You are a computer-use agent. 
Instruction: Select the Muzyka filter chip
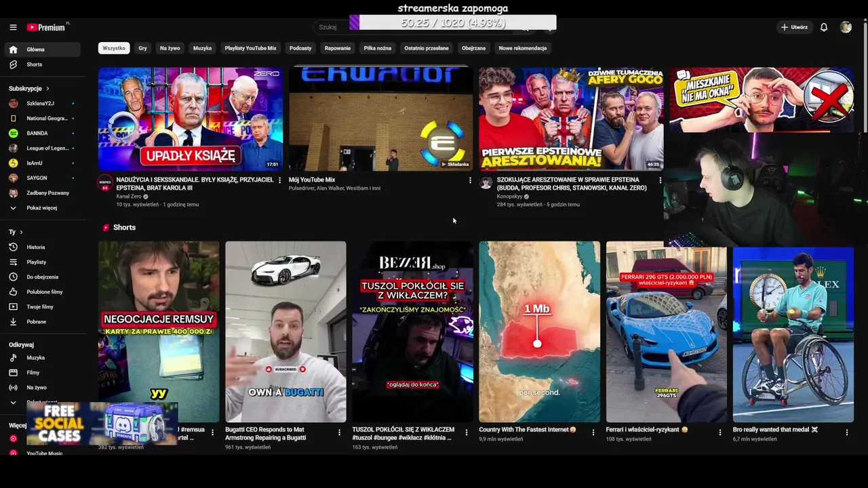[202, 48]
